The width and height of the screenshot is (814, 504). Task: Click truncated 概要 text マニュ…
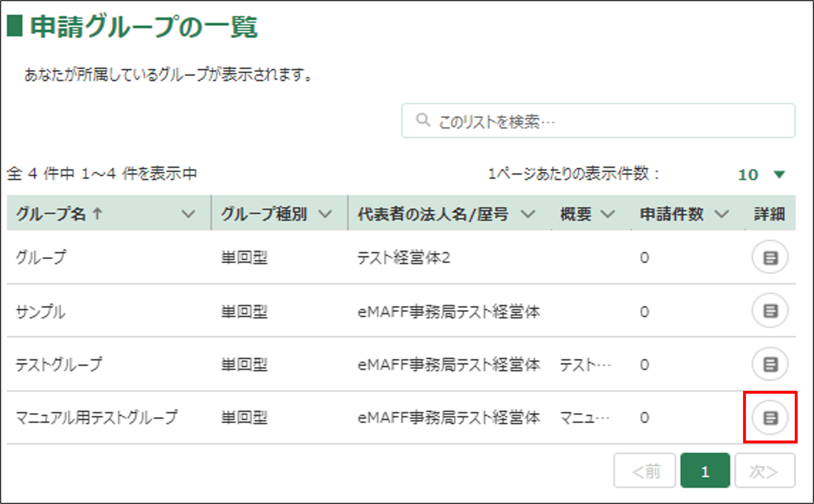pos(584,417)
